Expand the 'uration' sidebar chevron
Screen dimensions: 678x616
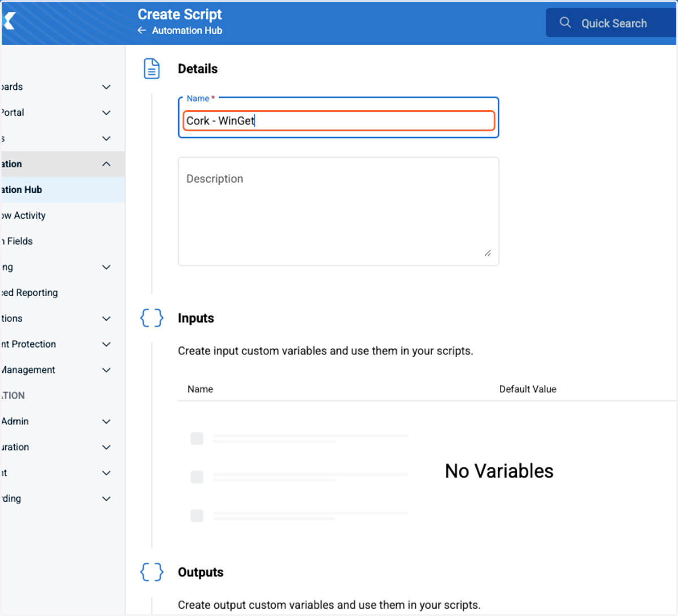click(x=106, y=447)
